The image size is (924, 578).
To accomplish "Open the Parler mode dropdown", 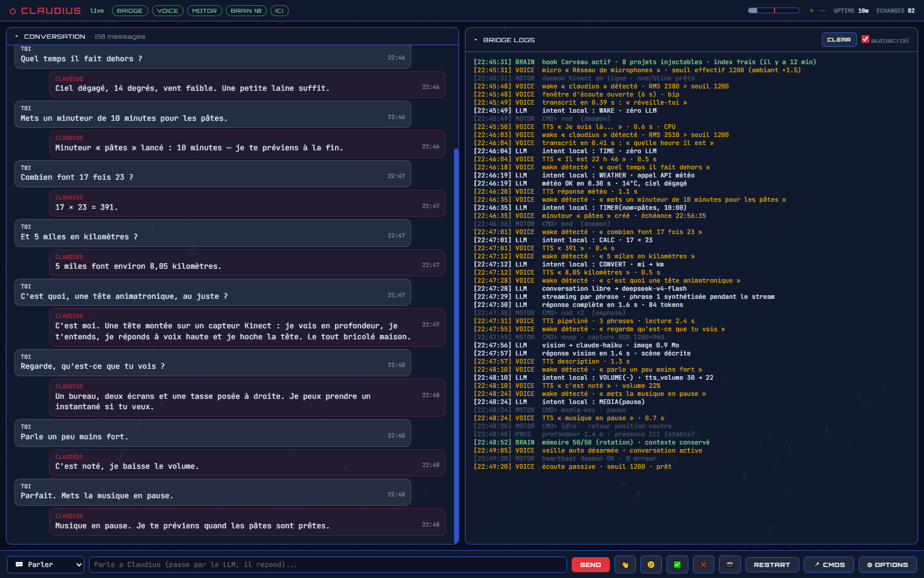I will [x=46, y=565].
